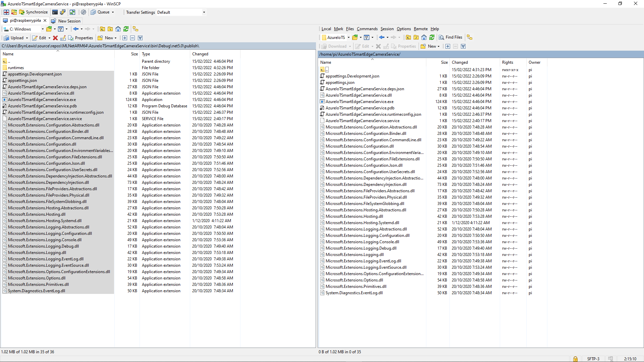Select AzureIoTSmartEdgeCameraService.exe in remote panel

click(x=359, y=102)
